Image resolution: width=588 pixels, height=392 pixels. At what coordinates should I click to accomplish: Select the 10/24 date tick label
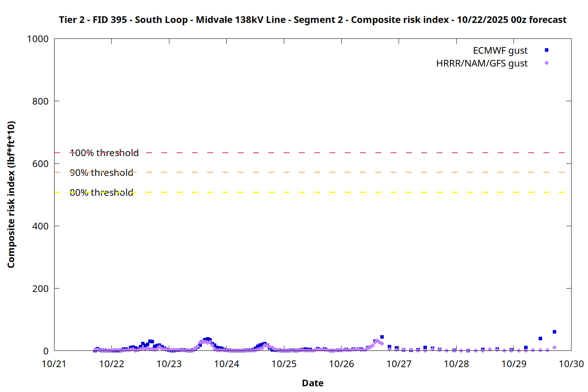pos(227,364)
